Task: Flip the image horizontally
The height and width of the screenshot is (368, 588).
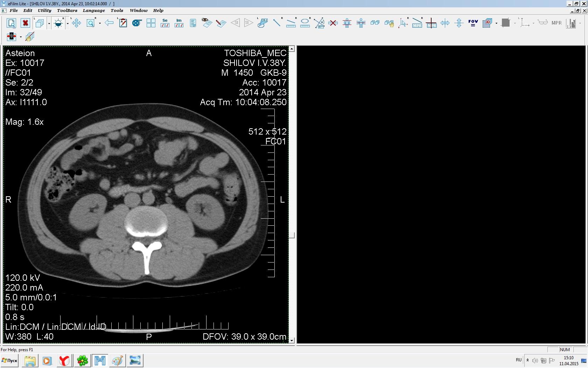Action: pos(445,23)
